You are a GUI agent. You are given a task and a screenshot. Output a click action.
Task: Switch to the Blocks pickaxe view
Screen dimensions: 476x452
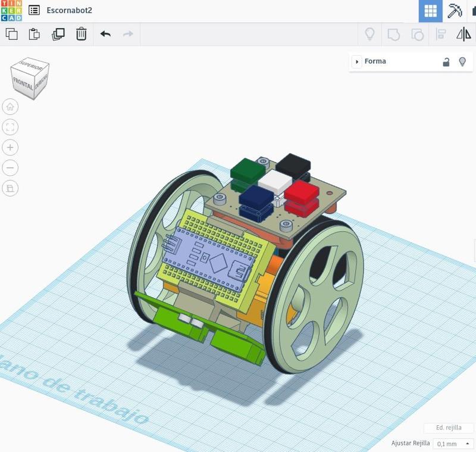(455, 11)
